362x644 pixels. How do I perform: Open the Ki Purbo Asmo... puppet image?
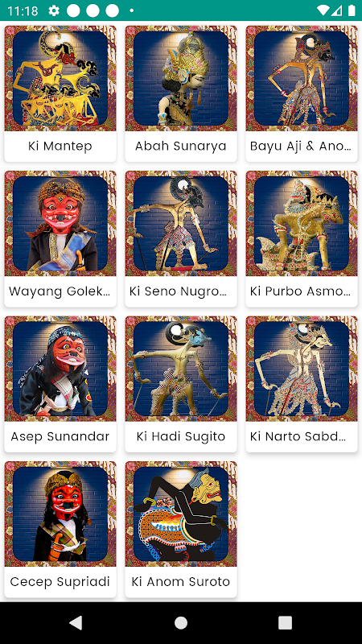click(302, 224)
